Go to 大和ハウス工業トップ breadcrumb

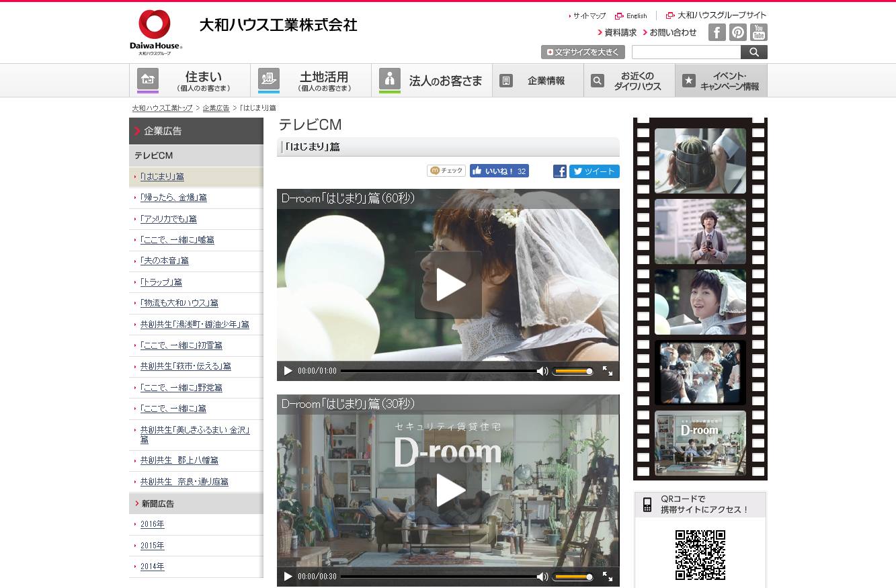(162, 108)
